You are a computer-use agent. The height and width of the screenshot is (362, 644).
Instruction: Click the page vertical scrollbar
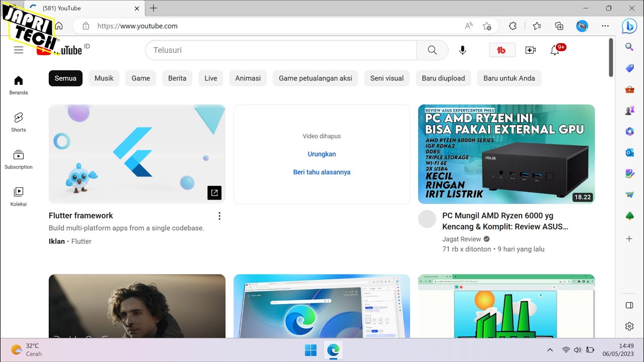pyautogui.click(x=611, y=58)
